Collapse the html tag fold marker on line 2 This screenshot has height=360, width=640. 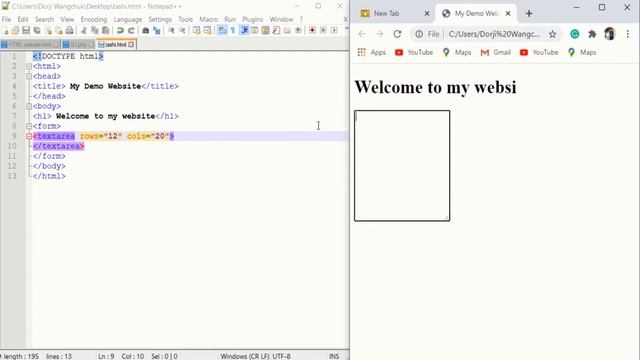tap(29, 66)
